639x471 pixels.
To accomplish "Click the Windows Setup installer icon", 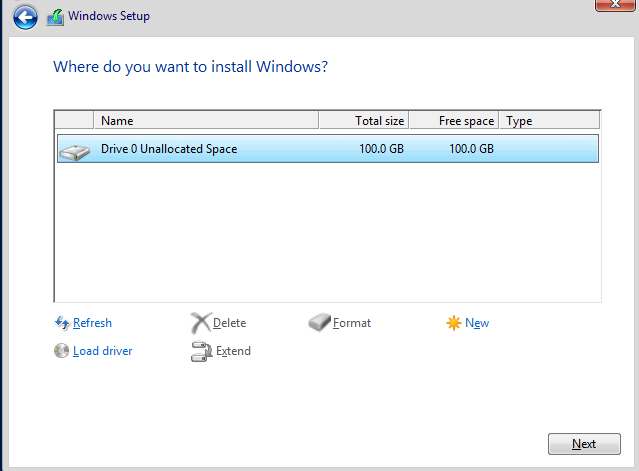I will point(55,17).
